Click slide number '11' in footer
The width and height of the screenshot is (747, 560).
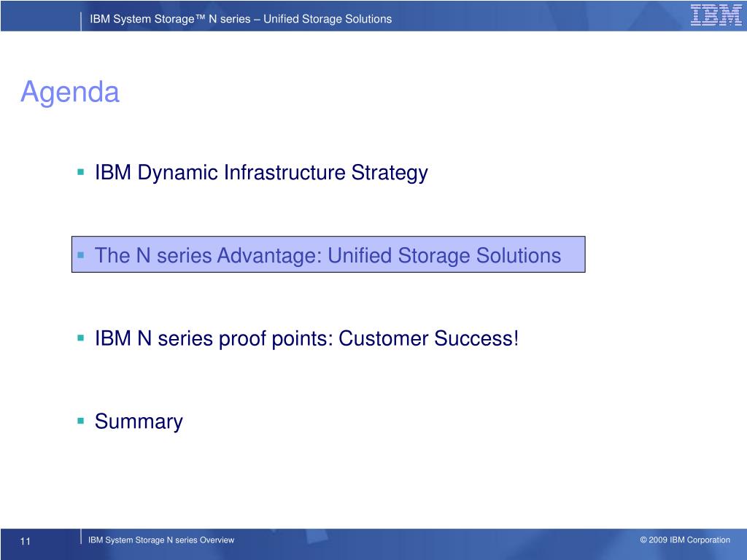coord(26,541)
